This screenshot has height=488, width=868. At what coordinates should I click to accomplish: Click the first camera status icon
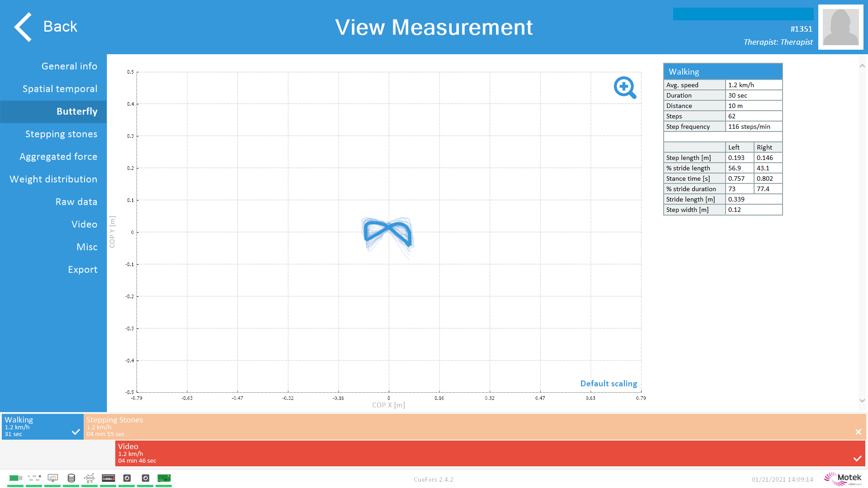(127, 478)
